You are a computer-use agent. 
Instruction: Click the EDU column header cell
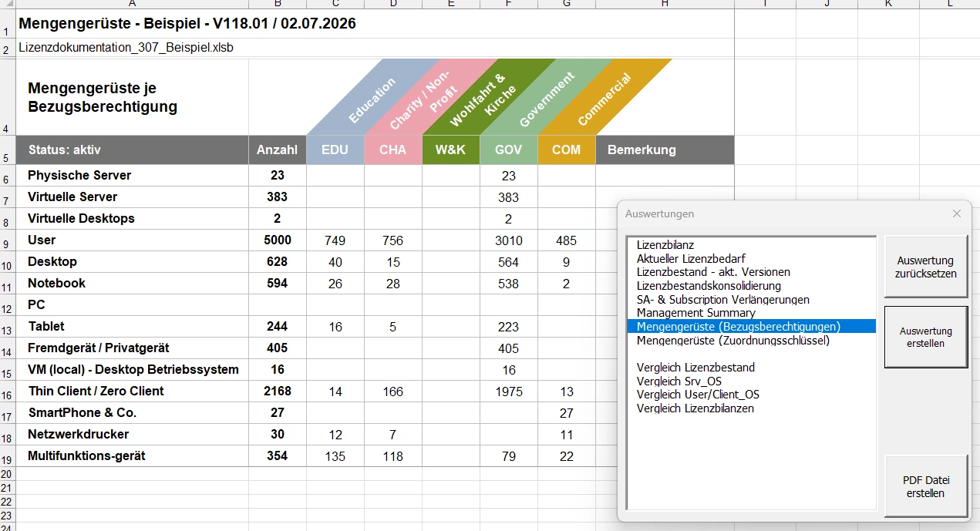[335, 150]
